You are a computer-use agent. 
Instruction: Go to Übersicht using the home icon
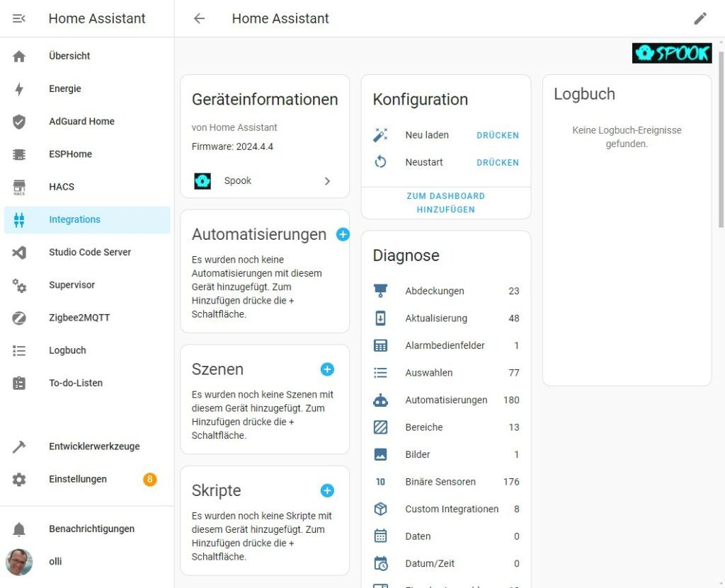pos(18,56)
